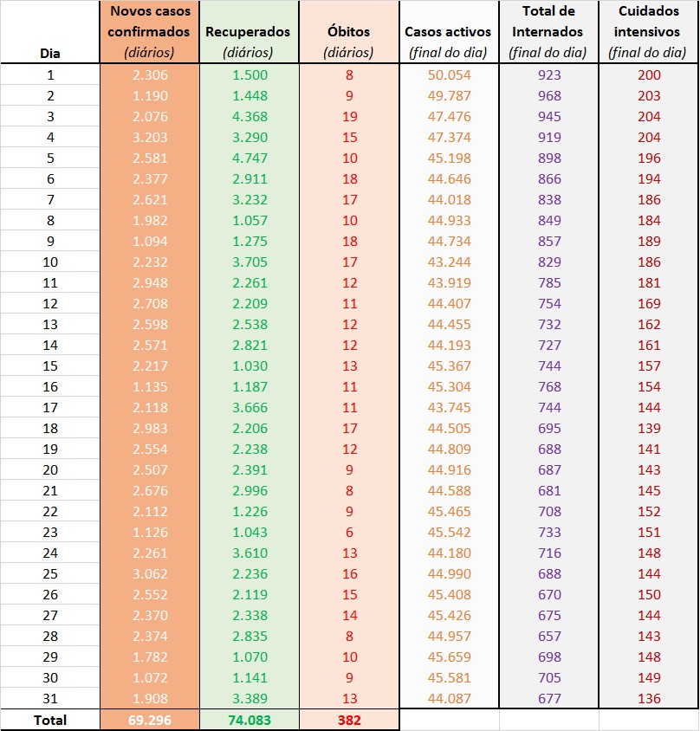Click day 31 in the Dia column

50,698
